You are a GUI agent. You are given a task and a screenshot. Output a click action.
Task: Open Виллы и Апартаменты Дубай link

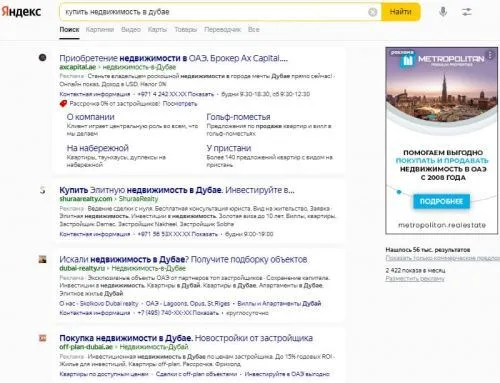pos(279,303)
